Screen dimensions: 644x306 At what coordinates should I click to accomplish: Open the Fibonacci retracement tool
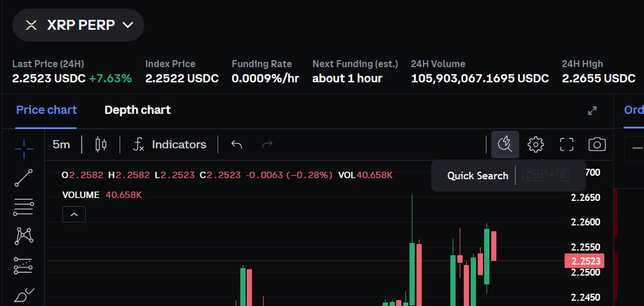pyautogui.click(x=24, y=206)
